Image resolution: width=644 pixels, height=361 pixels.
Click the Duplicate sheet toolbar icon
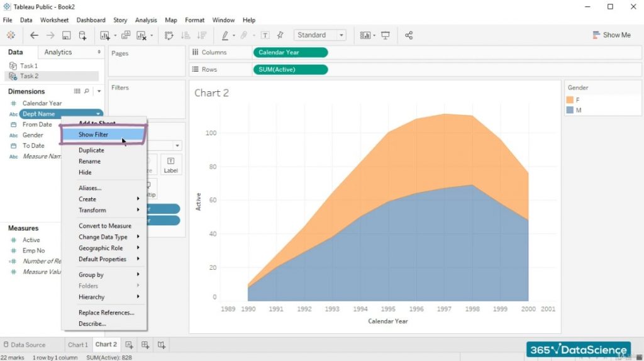pyautogui.click(x=126, y=35)
